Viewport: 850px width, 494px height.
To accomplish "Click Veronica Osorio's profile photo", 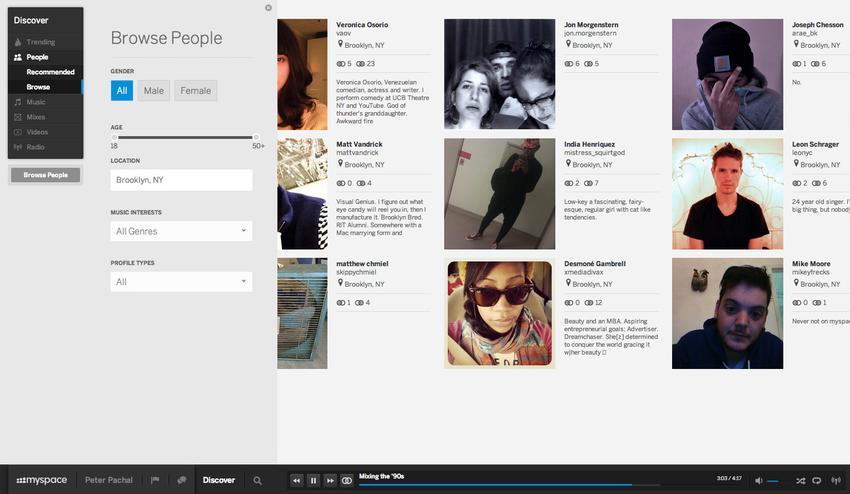I will point(302,74).
